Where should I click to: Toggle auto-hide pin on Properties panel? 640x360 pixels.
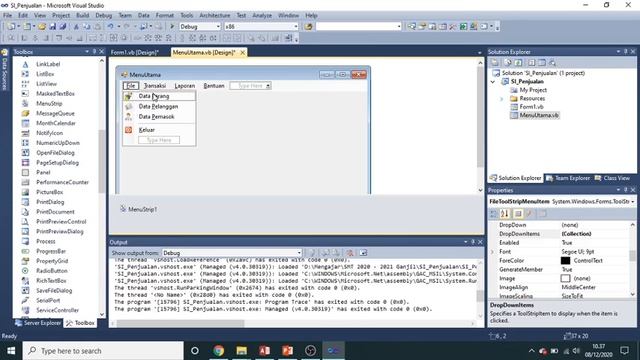click(625, 190)
